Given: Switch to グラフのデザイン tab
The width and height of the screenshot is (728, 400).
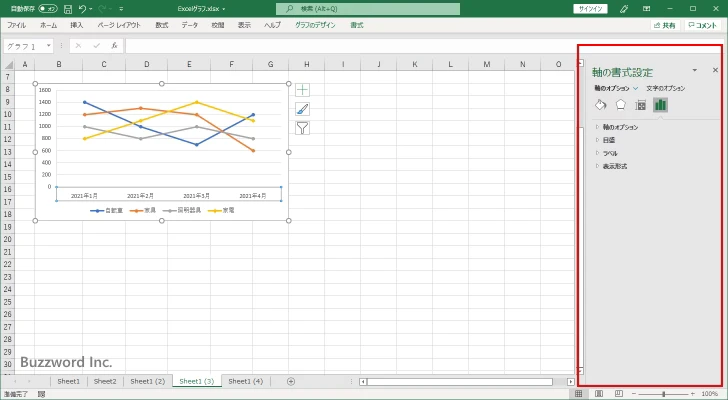Looking at the screenshot, I should (315, 25).
